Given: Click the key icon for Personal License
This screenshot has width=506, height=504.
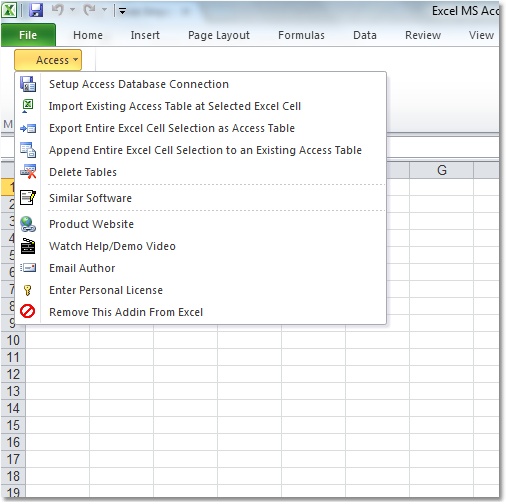Looking at the screenshot, I should pos(28,290).
